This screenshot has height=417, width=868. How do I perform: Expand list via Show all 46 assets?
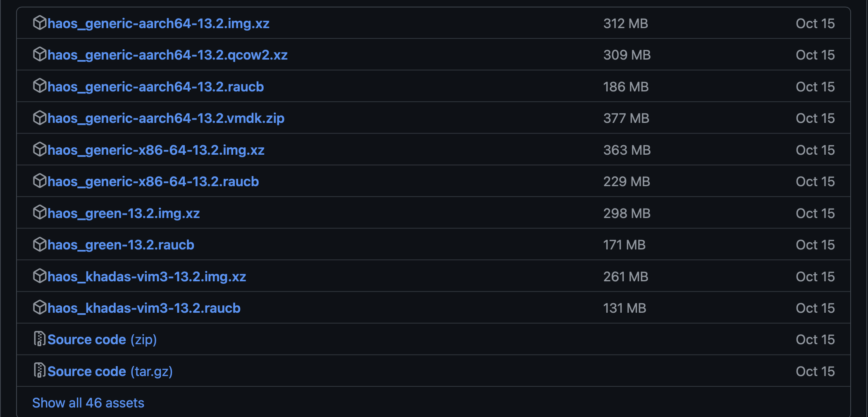88,403
